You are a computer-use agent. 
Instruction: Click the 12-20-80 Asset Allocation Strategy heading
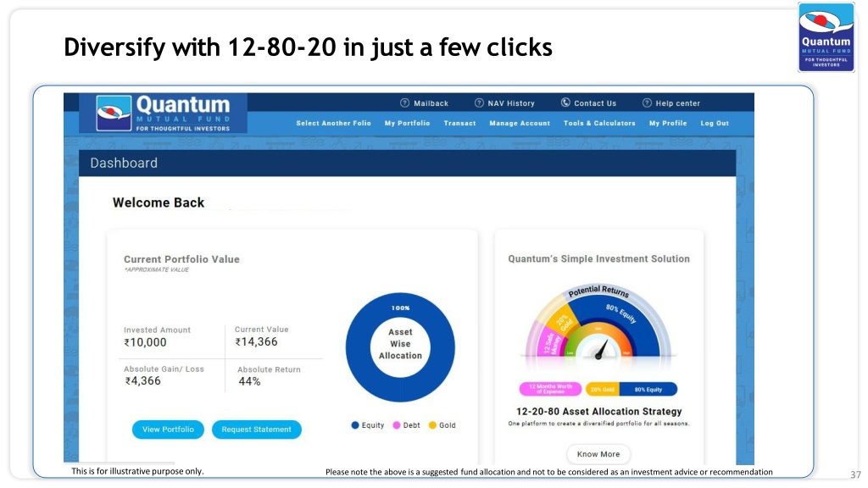599,412
